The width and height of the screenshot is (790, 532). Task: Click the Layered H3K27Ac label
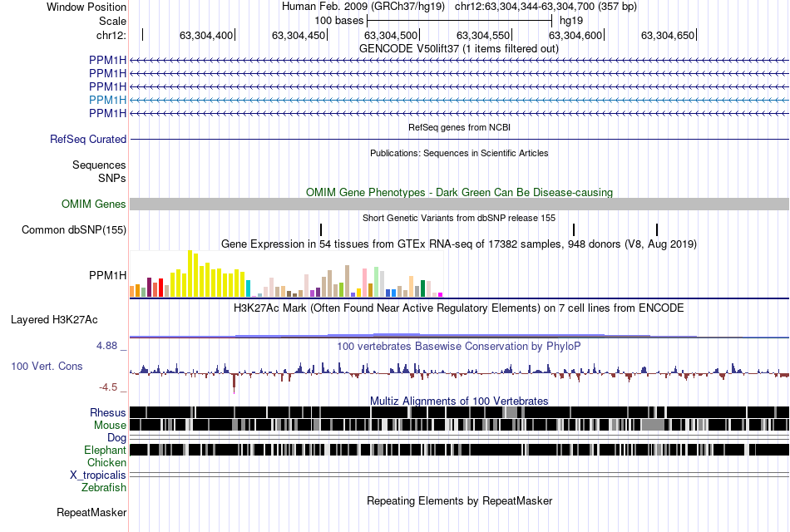54,320
